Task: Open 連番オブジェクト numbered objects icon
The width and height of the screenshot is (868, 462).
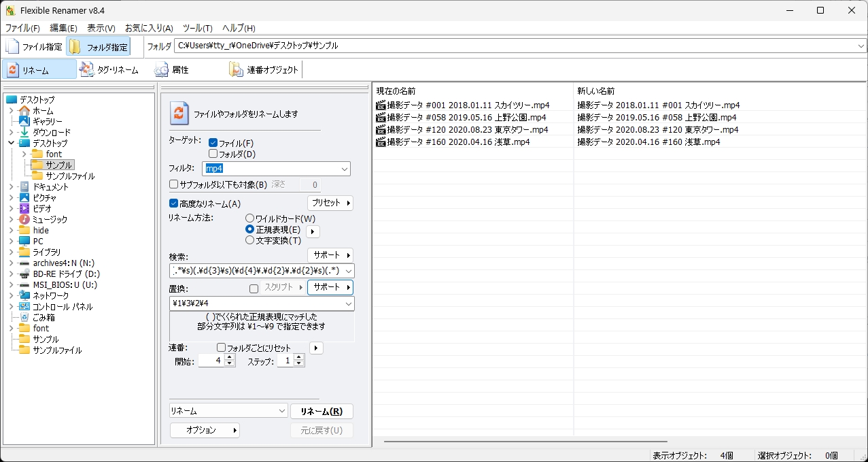Action: (x=236, y=69)
